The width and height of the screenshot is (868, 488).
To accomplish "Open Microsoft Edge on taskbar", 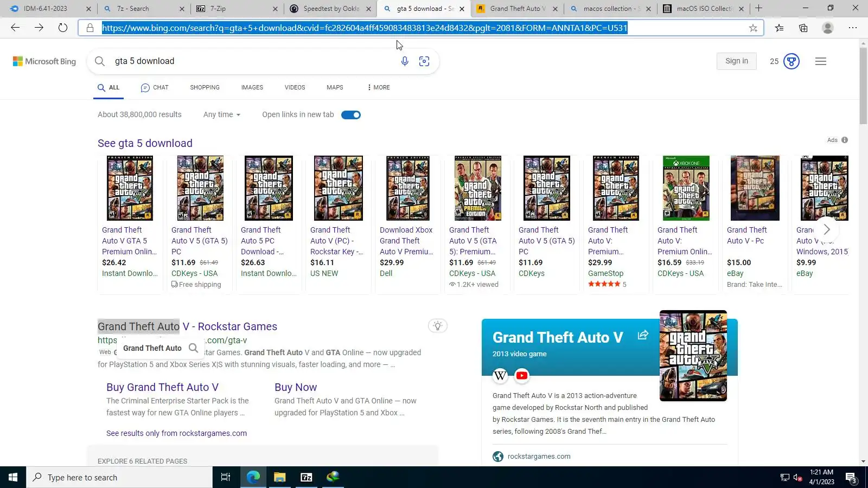I will (253, 477).
